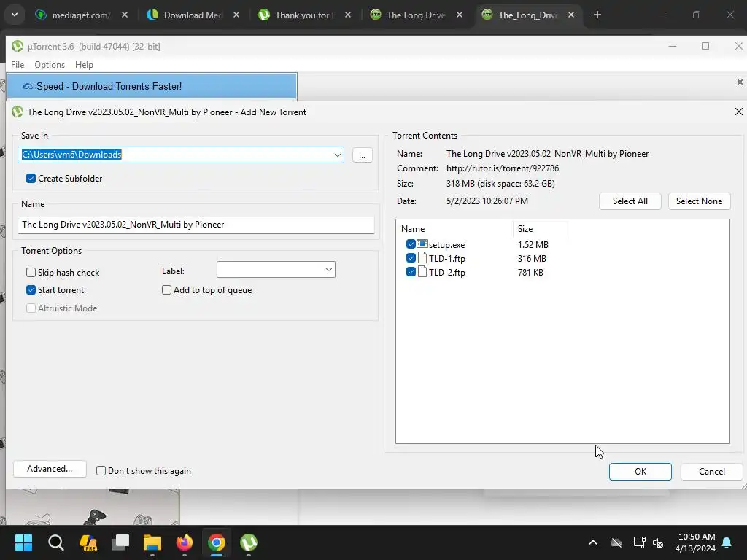This screenshot has height=560, width=747.
Task: Open File Explorer from taskbar
Action: point(152,542)
